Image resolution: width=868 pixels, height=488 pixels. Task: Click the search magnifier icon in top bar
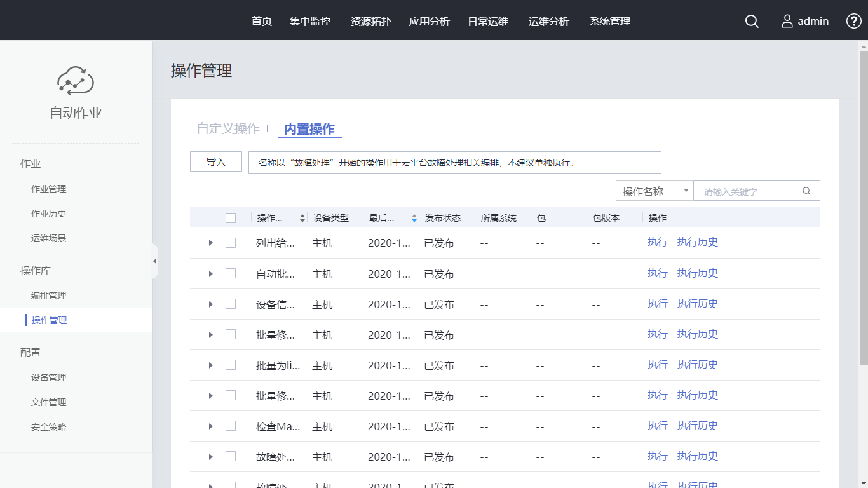point(752,21)
